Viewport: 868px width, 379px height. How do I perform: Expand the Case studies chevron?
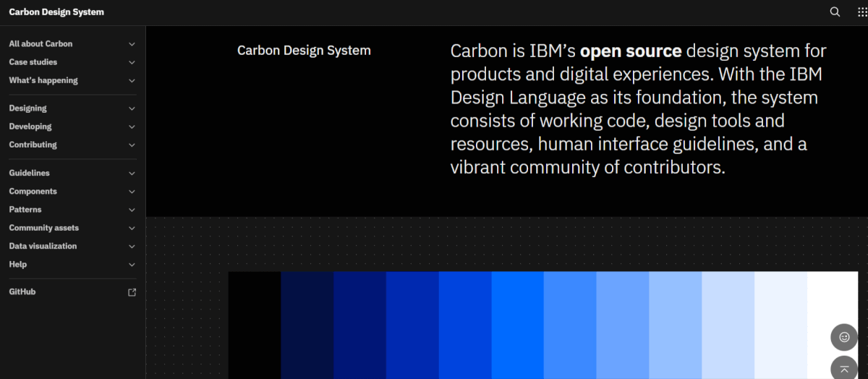[132, 62]
